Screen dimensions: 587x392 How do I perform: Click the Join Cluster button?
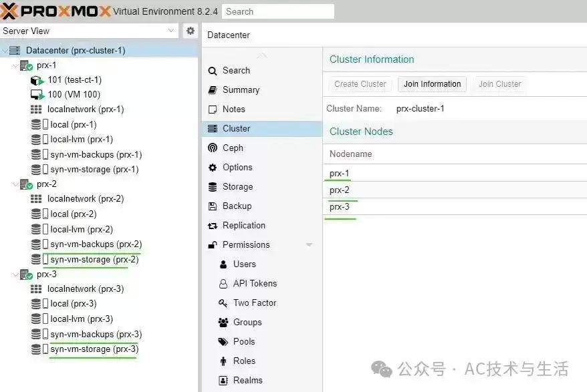500,84
